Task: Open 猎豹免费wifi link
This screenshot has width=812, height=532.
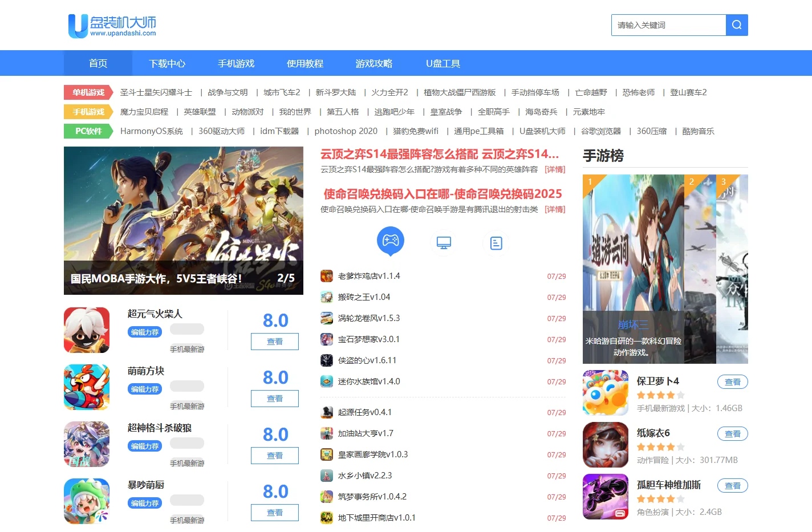Action: [416, 131]
